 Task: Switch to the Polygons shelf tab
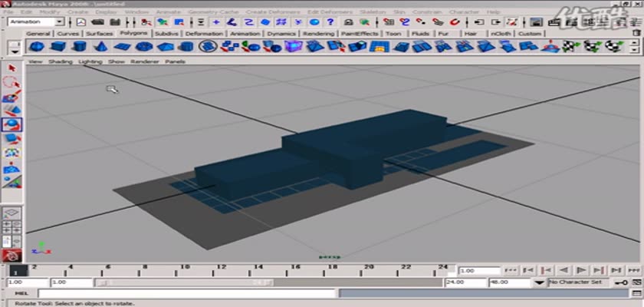click(134, 33)
